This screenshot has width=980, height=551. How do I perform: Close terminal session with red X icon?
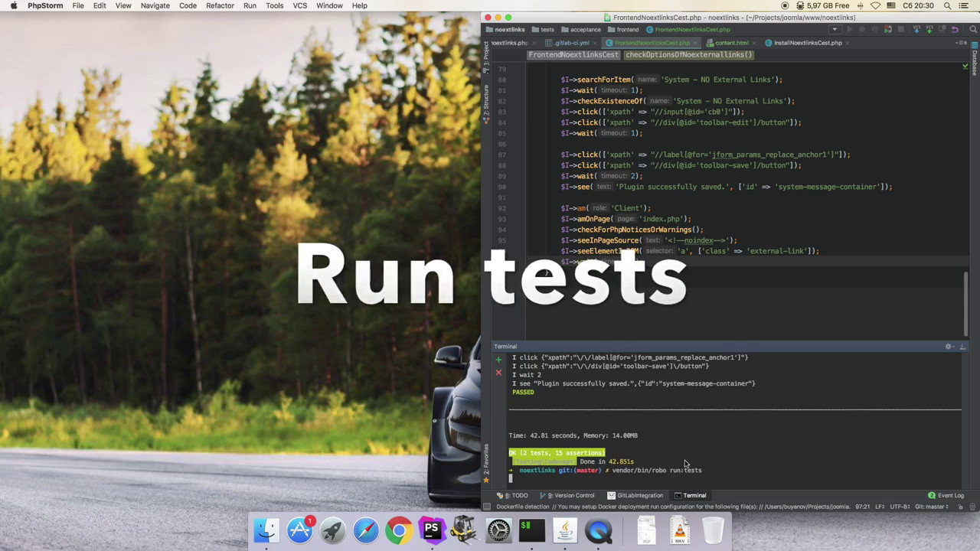tap(498, 373)
